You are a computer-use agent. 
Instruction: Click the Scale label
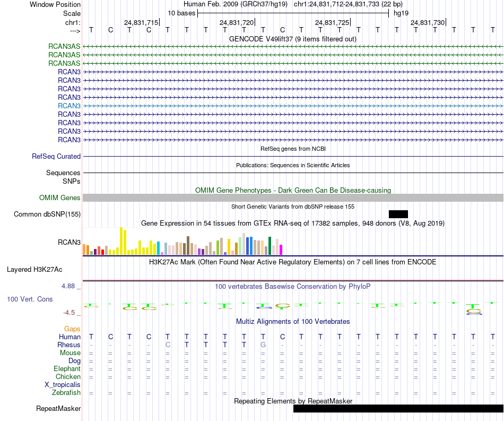(72, 13)
